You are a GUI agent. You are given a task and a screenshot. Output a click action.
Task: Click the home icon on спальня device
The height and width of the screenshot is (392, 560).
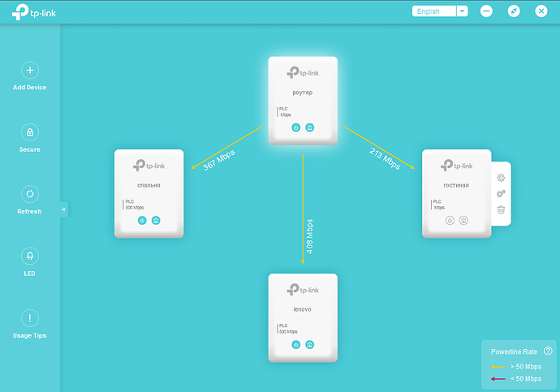point(156,220)
